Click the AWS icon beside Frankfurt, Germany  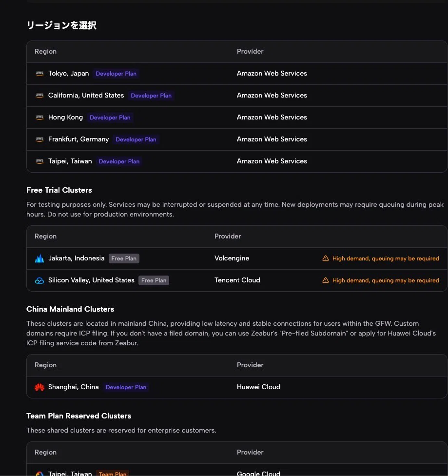(39, 139)
